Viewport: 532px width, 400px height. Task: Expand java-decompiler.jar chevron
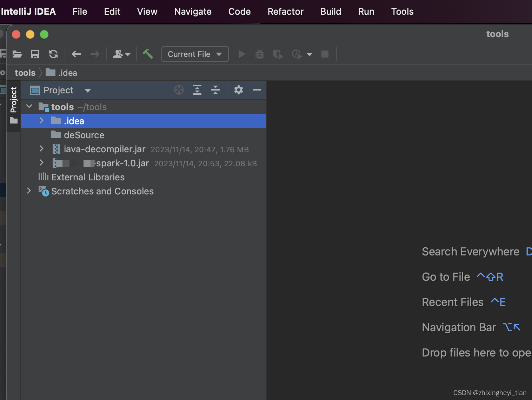click(41, 149)
